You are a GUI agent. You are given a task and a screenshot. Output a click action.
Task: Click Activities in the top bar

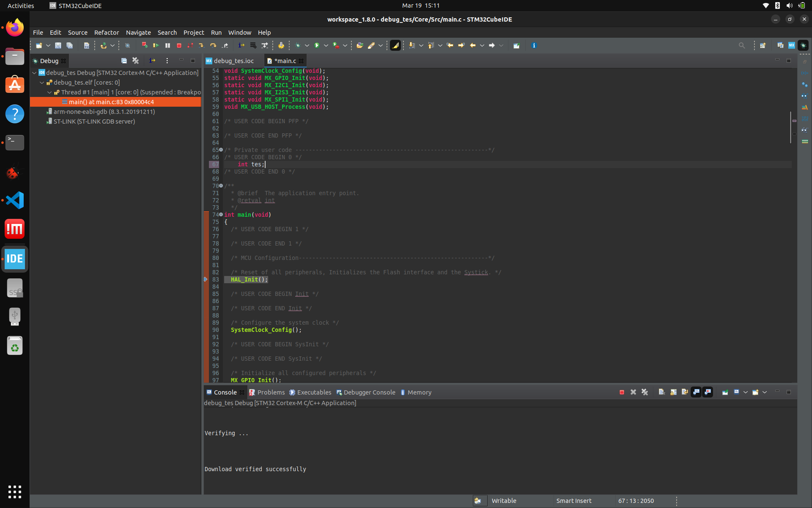pyautogui.click(x=21, y=6)
